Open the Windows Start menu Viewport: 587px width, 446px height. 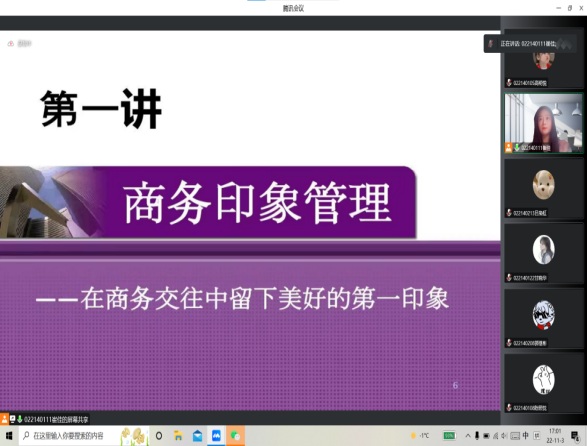pos(9,436)
